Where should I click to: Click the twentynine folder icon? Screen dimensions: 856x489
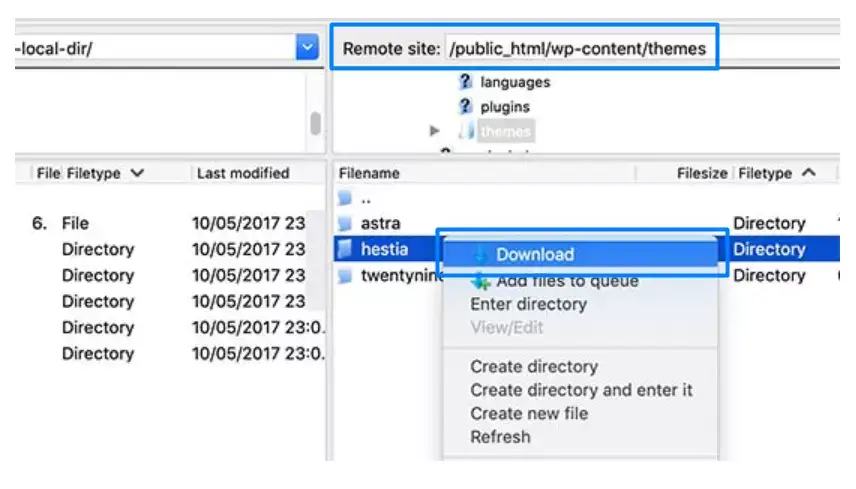coord(344,276)
